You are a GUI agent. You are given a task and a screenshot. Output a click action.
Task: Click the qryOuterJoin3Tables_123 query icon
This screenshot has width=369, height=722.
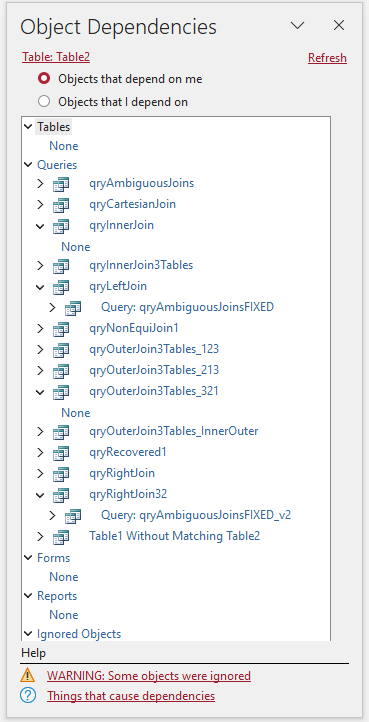click(x=61, y=350)
